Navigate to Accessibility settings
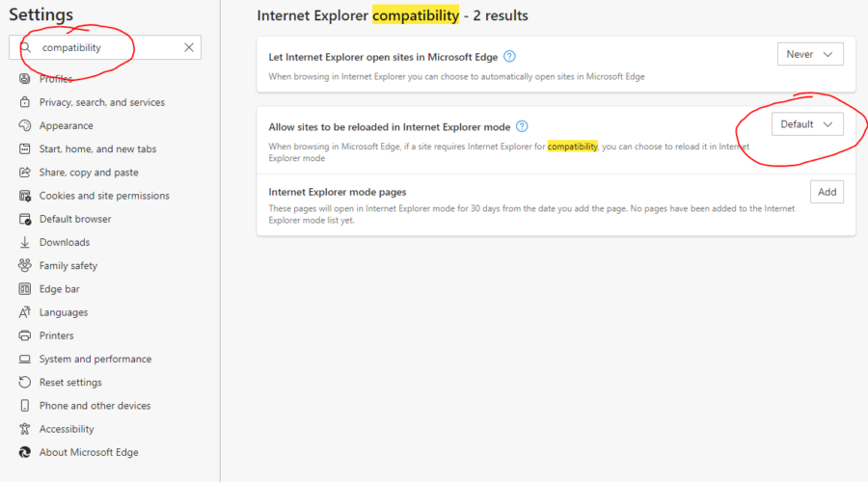The width and height of the screenshot is (868, 482). [67, 429]
